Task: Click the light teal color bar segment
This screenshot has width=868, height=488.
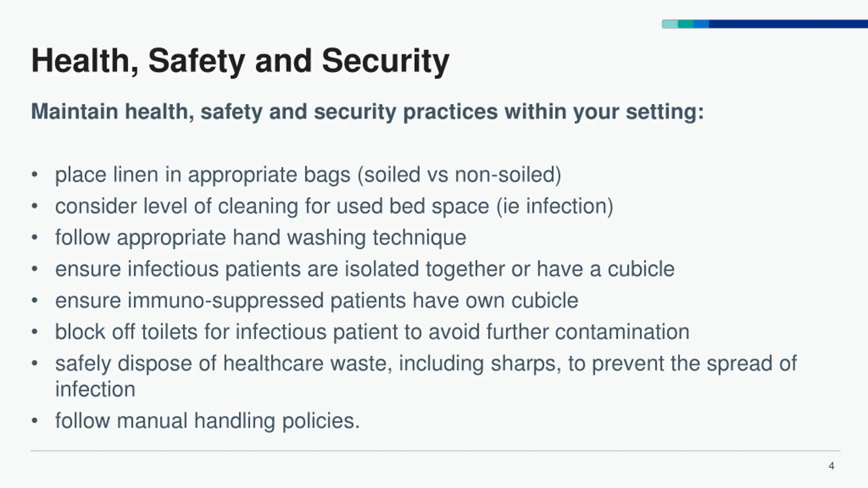Action: coord(670,24)
